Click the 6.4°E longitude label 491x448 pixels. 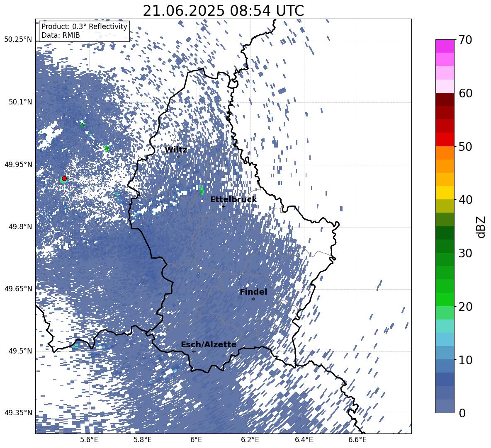click(304, 440)
